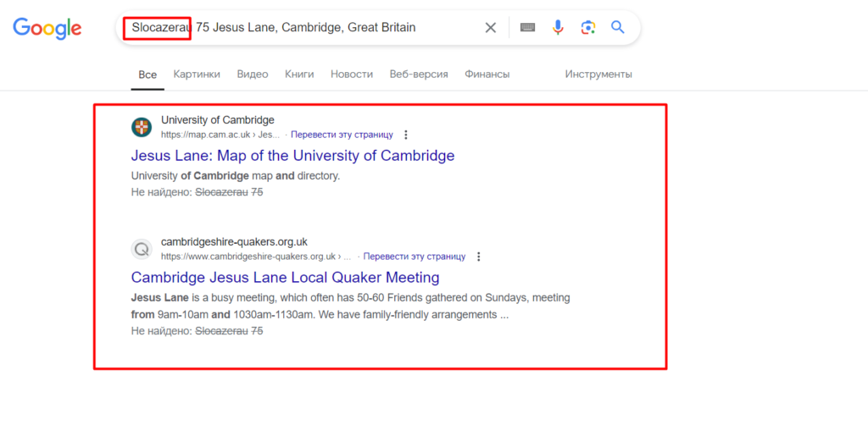Click the University of Cambridge site name
This screenshot has width=868, height=431.
pos(218,120)
